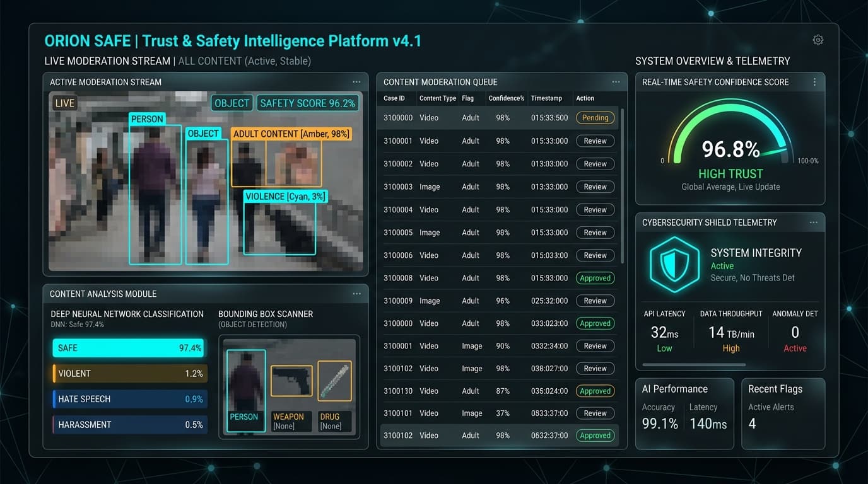Click Review for case 3100005
The width and height of the screenshot is (868, 484).
595,233
